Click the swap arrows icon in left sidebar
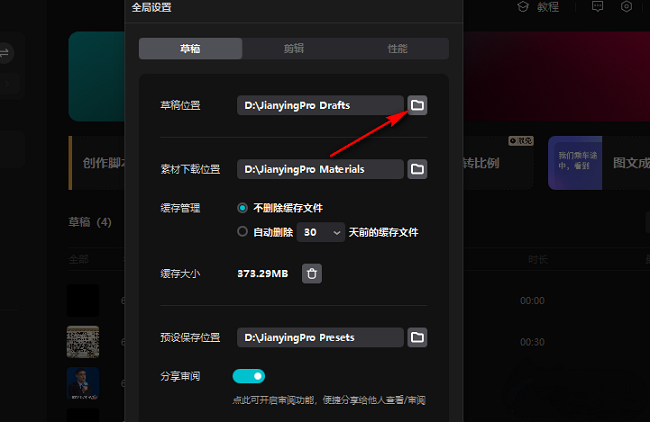 coord(4,53)
